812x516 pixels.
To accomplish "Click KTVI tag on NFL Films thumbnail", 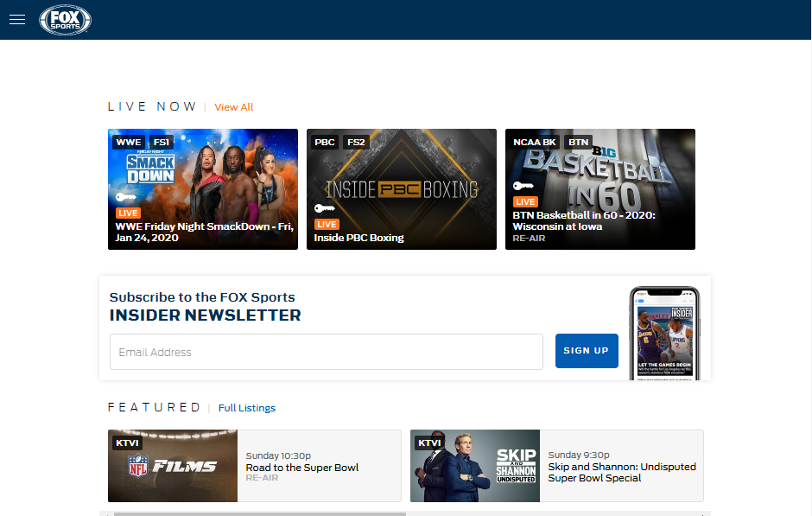I will 127,443.
